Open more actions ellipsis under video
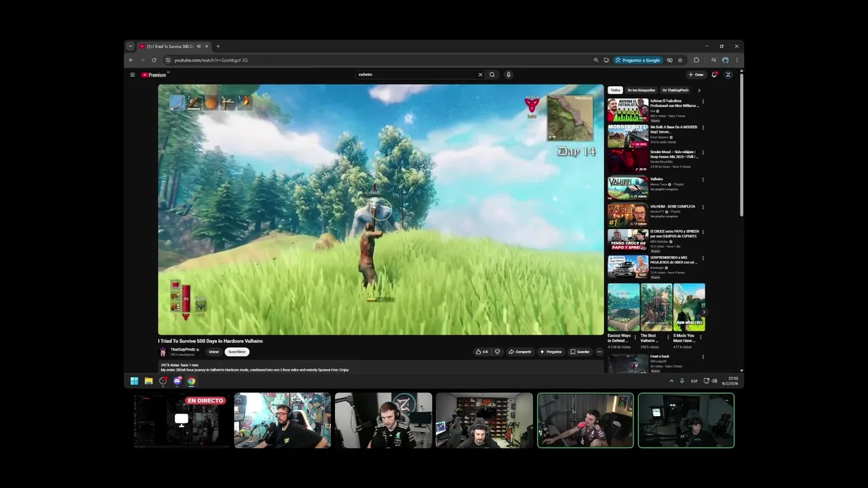 (x=599, y=352)
